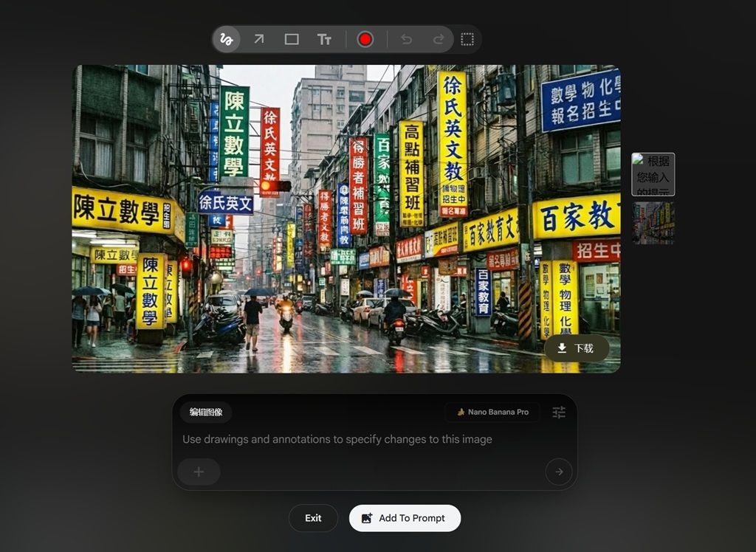This screenshot has width=756, height=552.
Task: Select the rectangle shape tool
Action: click(292, 39)
